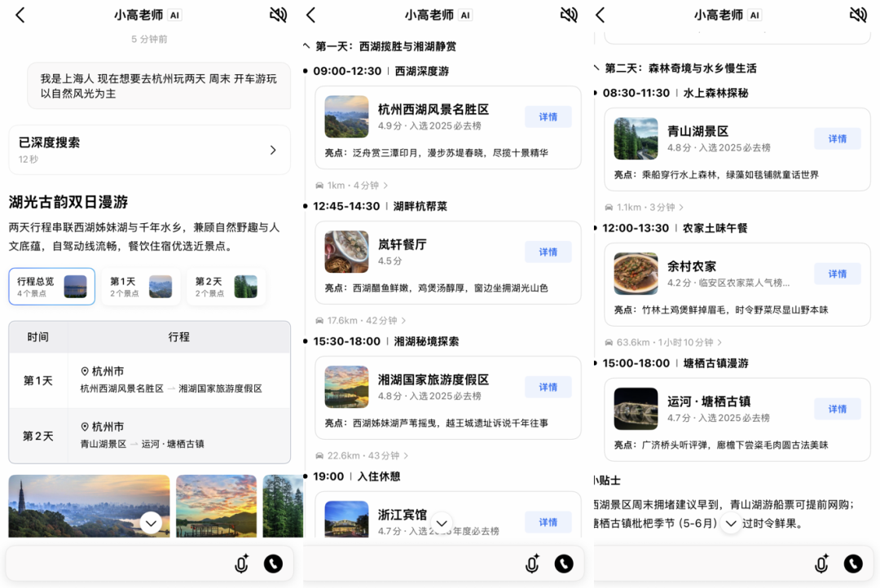Toggle sound on the 湖光古韵双日漫游 overview screen
The height and width of the screenshot is (588, 880).
pyautogui.click(x=279, y=15)
